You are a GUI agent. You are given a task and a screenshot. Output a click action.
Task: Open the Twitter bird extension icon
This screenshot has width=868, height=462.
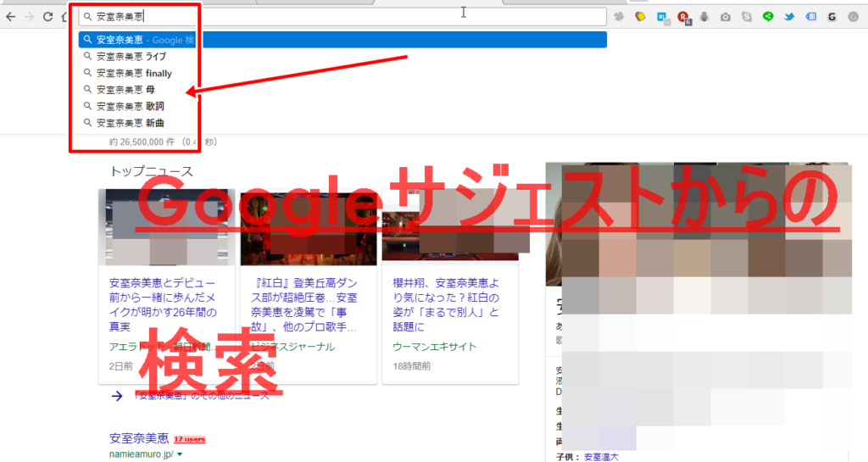point(789,17)
